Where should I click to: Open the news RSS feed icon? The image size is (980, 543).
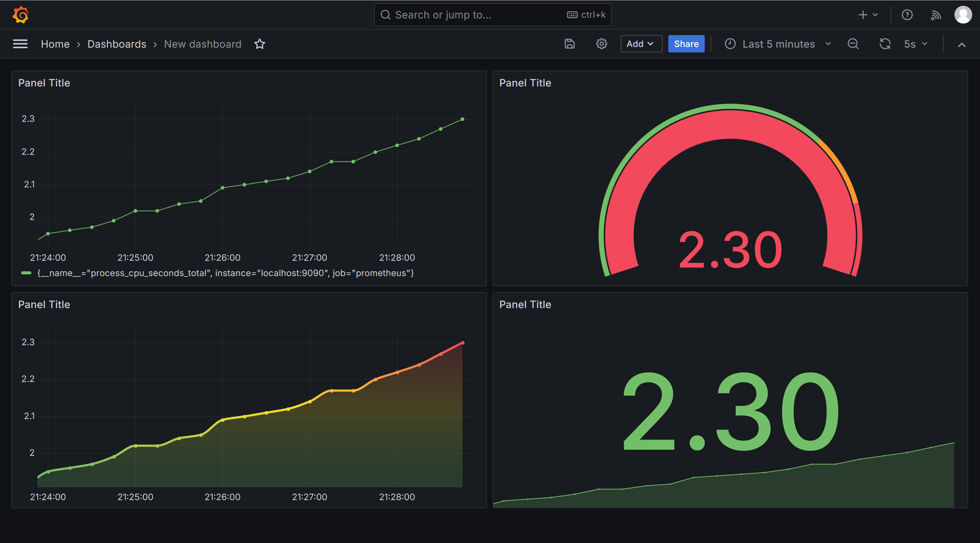935,15
